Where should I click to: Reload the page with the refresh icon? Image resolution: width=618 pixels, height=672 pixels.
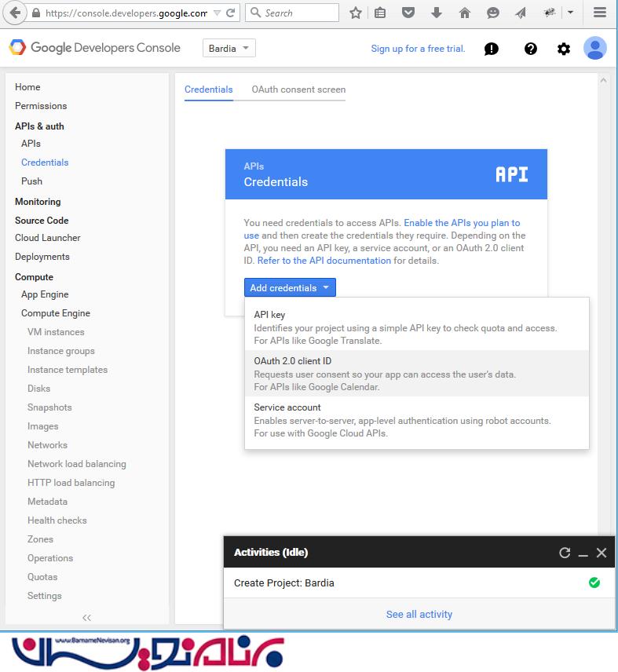coord(231,13)
